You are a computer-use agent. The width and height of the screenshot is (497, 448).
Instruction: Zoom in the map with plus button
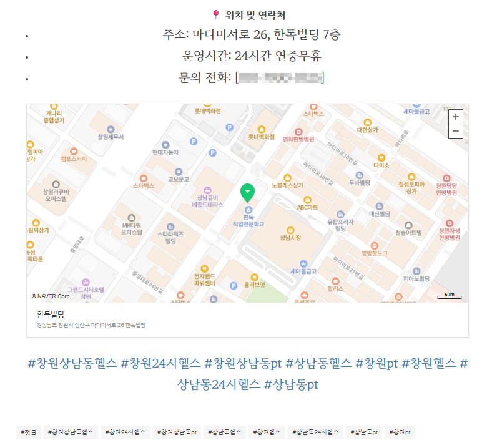(455, 117)
